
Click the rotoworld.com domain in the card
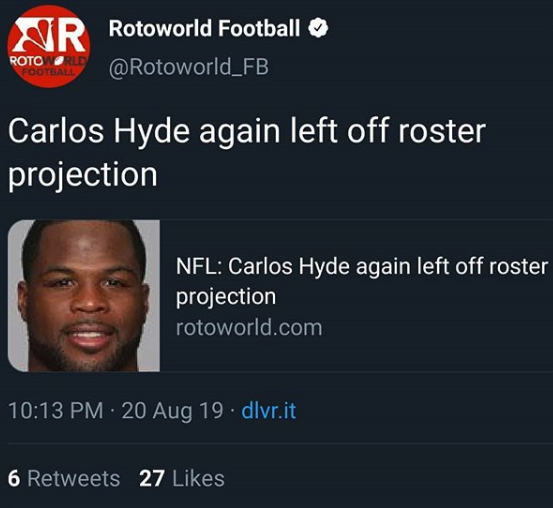click(249, 328)
